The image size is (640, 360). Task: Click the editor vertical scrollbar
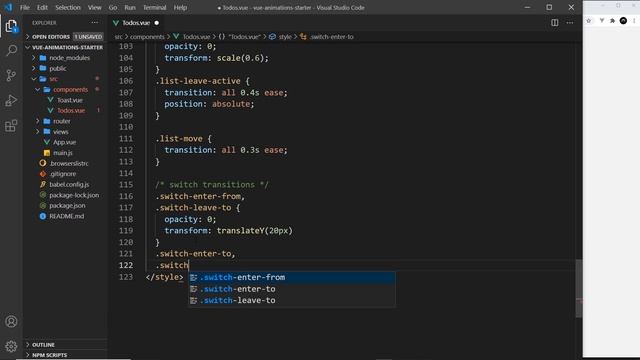point(579,288)
